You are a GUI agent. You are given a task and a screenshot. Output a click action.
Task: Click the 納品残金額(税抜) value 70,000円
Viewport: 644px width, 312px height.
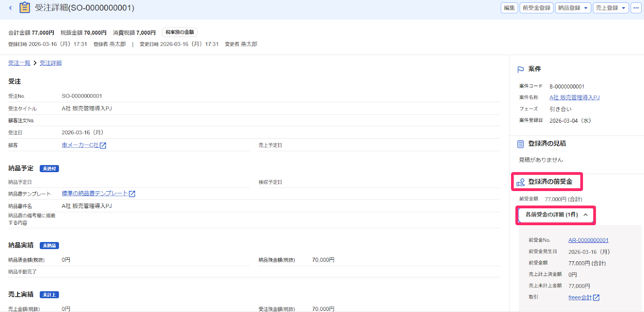click(x=323, y=260)
